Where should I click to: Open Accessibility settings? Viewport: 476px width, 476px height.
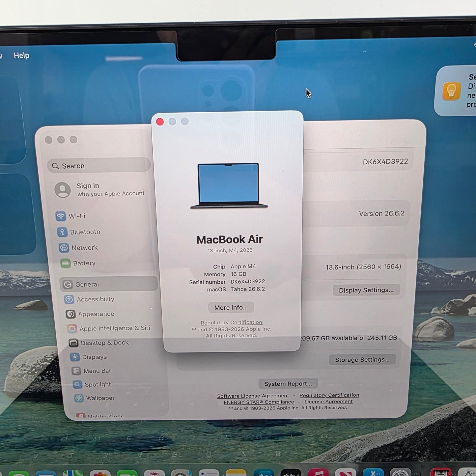point(90,299)
